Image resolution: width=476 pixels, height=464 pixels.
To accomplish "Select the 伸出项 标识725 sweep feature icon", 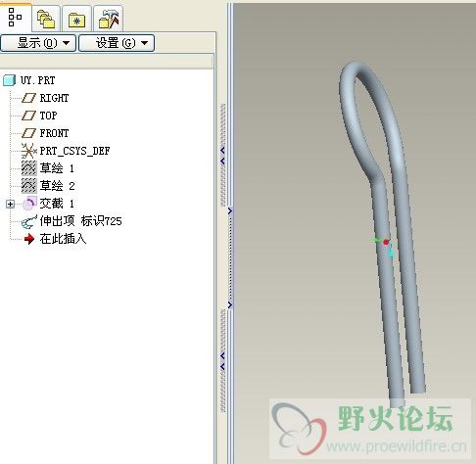I will point(28,221).
